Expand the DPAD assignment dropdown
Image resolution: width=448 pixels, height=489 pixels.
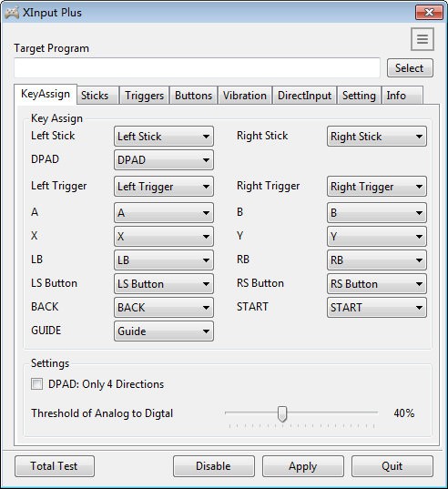coord(164,160)
